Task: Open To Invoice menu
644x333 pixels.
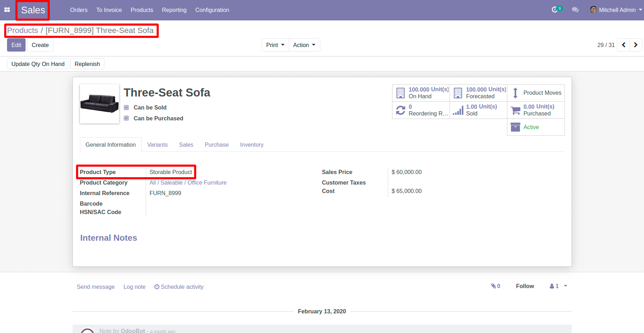Action: [109, 10]
